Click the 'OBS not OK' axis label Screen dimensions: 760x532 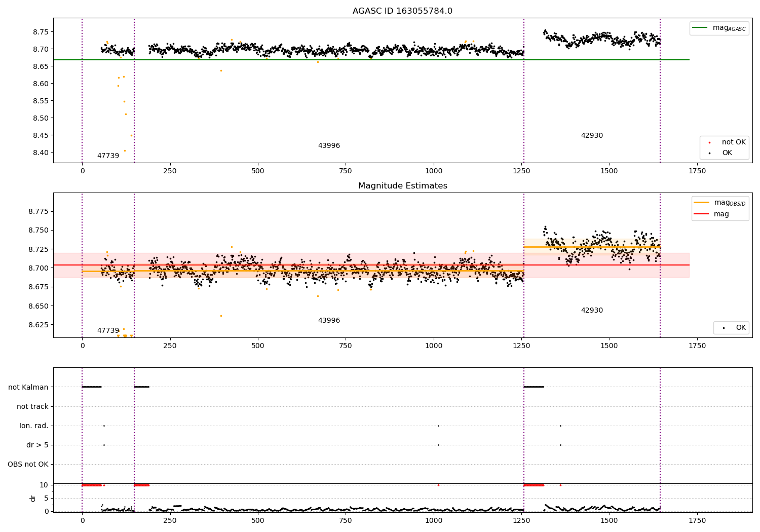coord(28,464)
